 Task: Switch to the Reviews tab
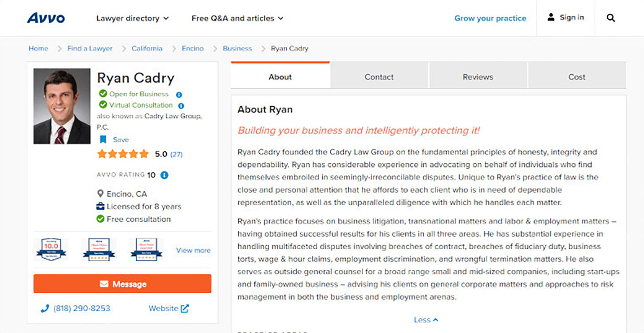coord(478,76)
